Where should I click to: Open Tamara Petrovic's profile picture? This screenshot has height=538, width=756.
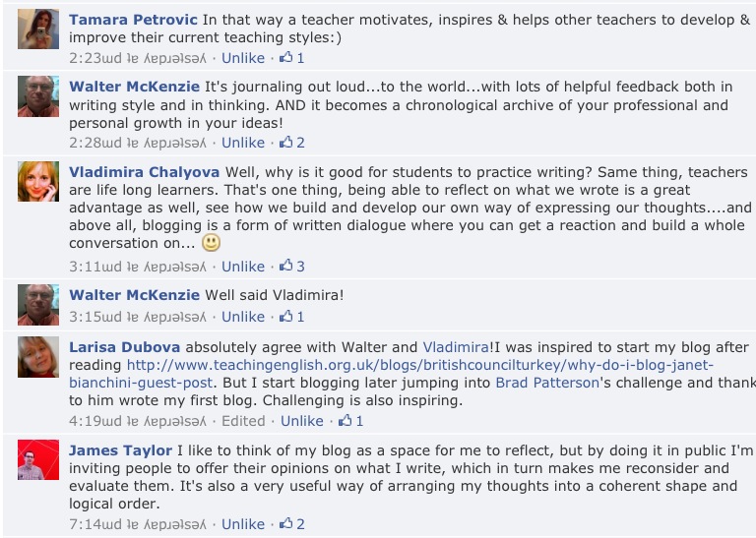click(38, 29)
